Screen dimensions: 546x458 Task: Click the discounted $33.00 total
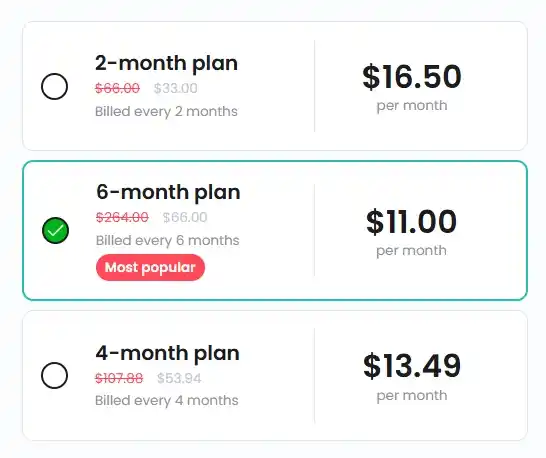[x=176, y=88]
